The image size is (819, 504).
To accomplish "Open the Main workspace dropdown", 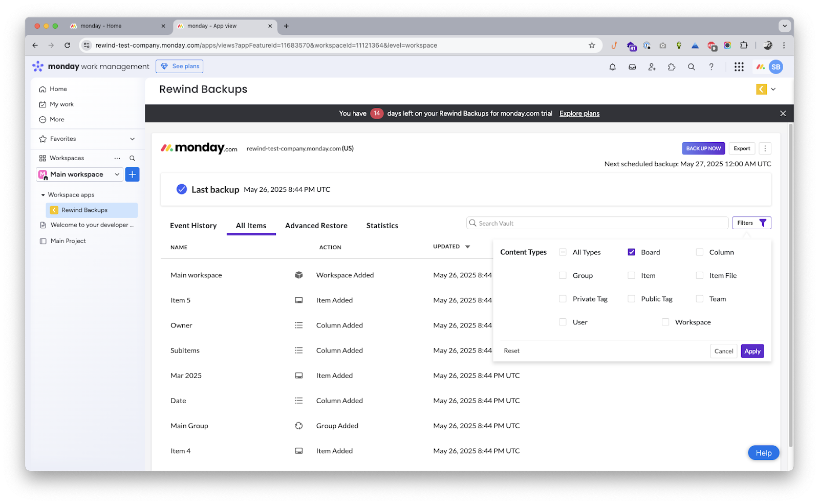I will click(79, 174).
